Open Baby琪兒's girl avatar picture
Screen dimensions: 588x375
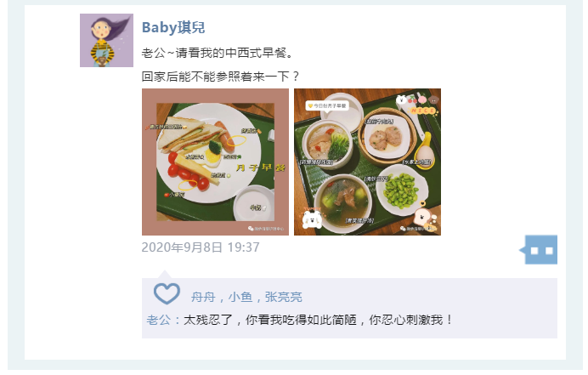click(106, 41)
